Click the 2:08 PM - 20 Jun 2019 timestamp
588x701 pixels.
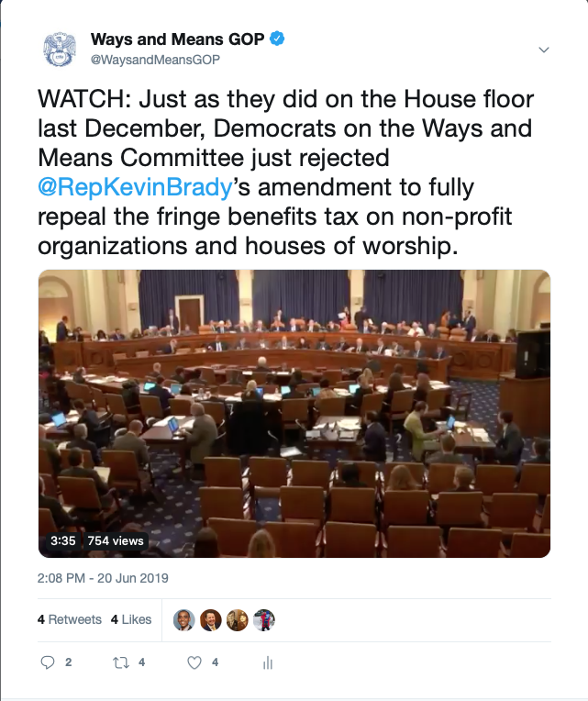pyautogui.click(x=103, y=579)
